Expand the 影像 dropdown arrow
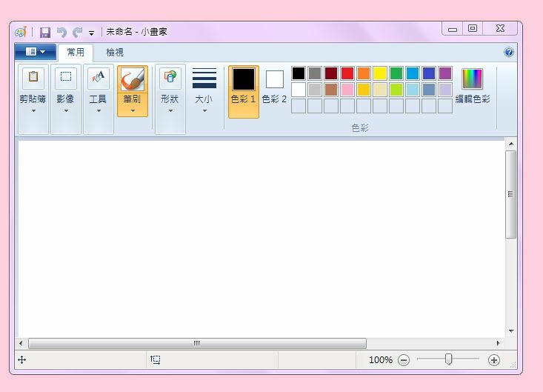This screenshot has height=392, width=543. click(66, 111)
